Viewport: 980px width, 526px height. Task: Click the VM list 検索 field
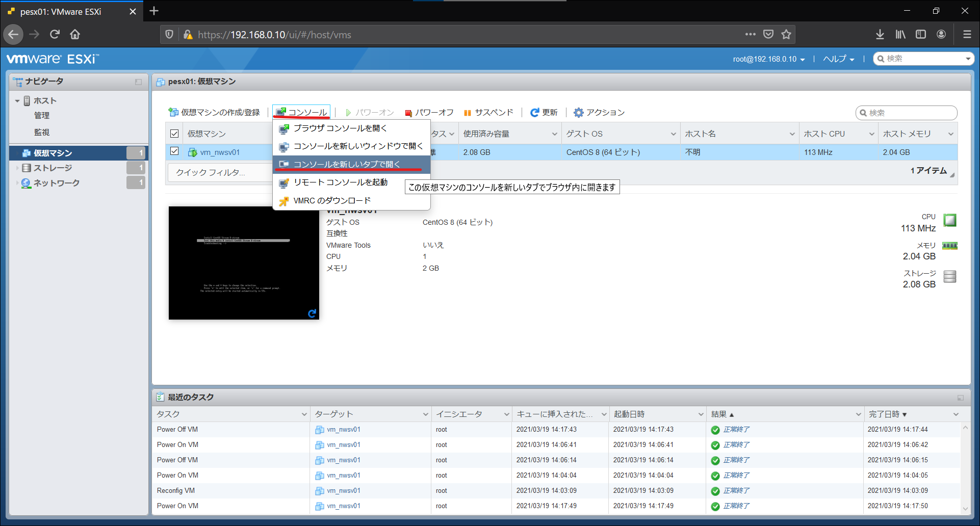tap(906, 113)
